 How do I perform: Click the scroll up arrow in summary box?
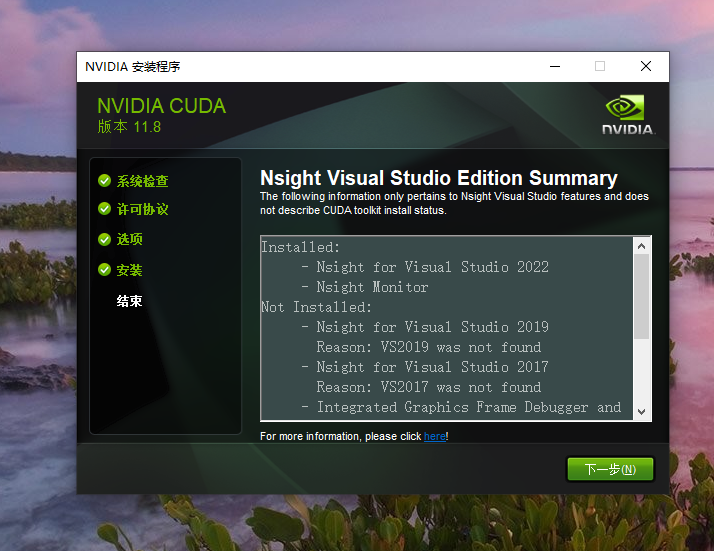642,246
